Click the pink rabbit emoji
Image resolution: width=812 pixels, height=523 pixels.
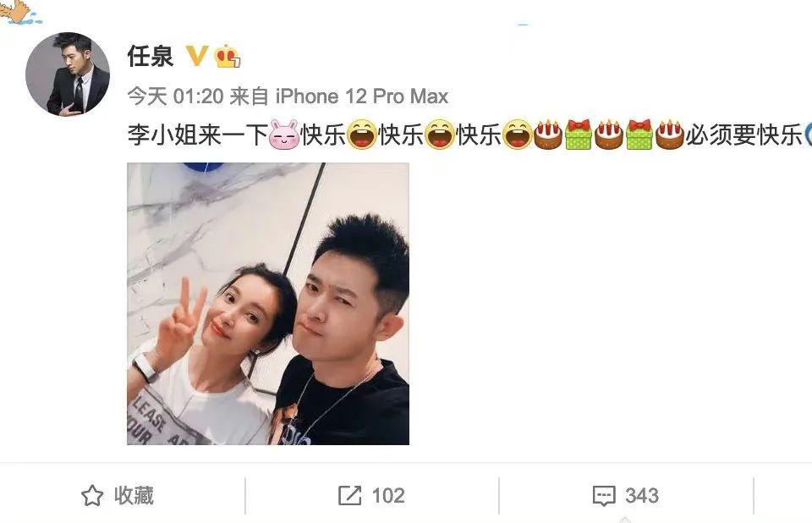pos(284,135)
